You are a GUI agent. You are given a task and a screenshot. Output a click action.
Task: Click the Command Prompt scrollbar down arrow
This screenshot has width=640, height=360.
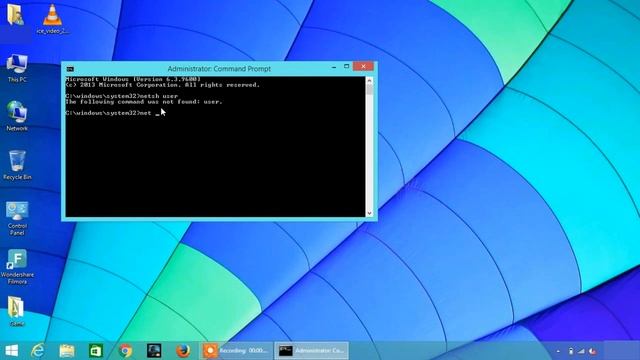pos(369,213)
